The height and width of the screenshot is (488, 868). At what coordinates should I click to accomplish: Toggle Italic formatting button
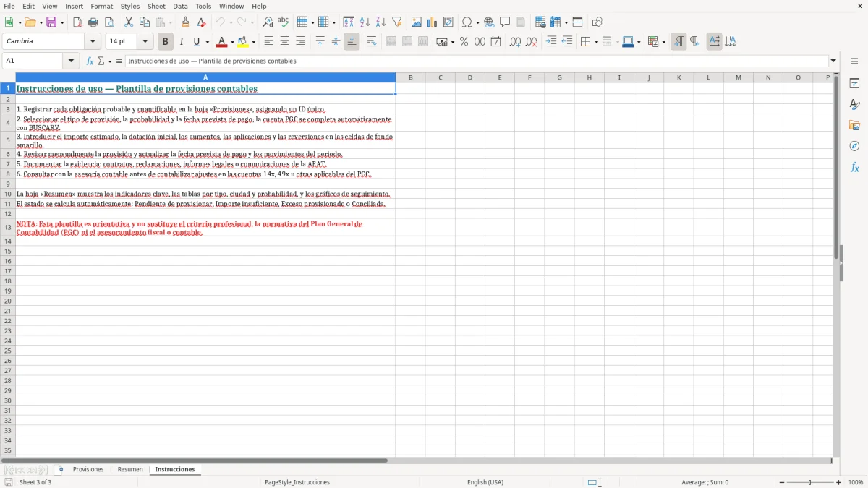point(182,42)
